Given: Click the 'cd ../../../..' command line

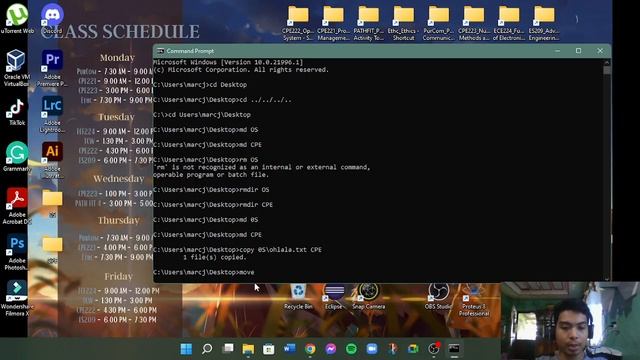Looking at the screenshot, I should [222, 100].
